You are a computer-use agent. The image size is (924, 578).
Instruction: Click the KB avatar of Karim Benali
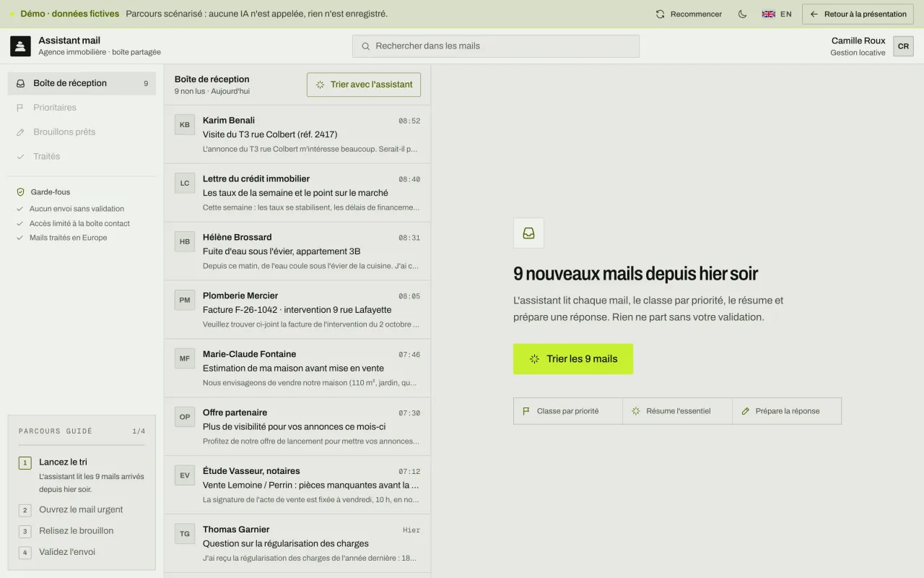coord(185,124)
